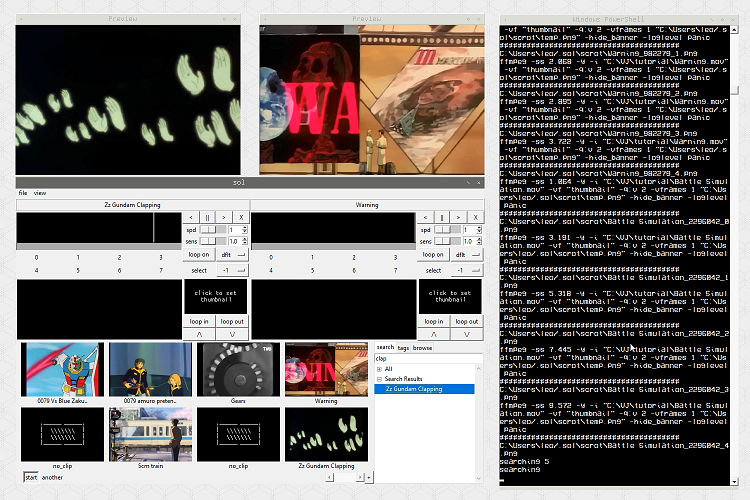The width and height of the screenshot is (750, 500).
Task: Switch to the search tab
Action: [x=385, y=347]
